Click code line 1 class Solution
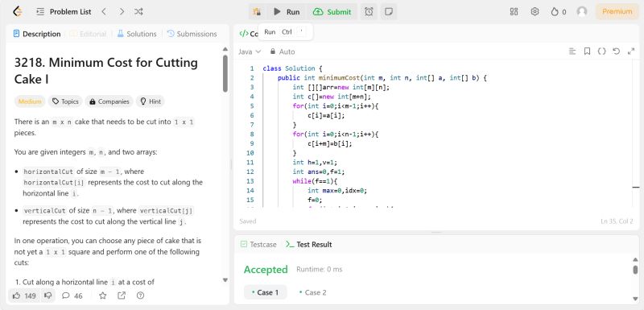The height and width of the screenshot is (310, 644). [x=293, y=68]
